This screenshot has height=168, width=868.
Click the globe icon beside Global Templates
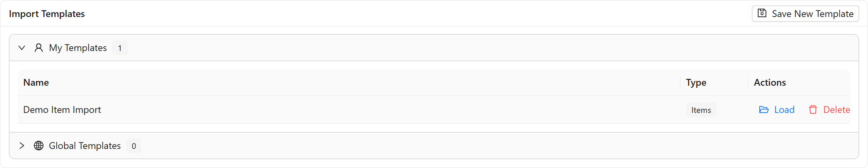(39, 146)
